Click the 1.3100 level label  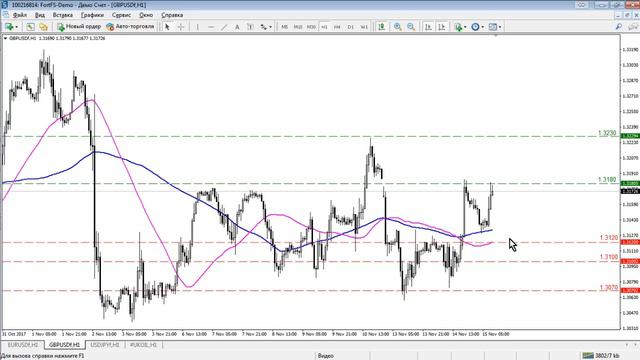coord(609,257)
